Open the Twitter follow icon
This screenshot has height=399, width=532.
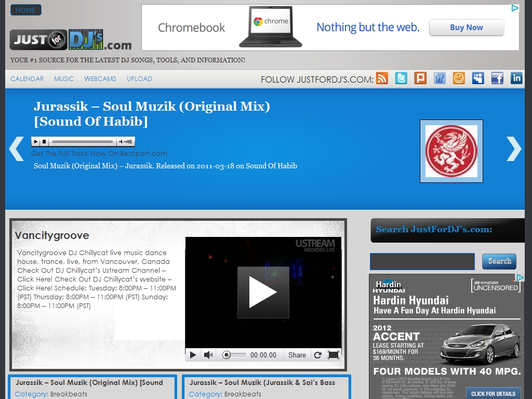point(401,78)
